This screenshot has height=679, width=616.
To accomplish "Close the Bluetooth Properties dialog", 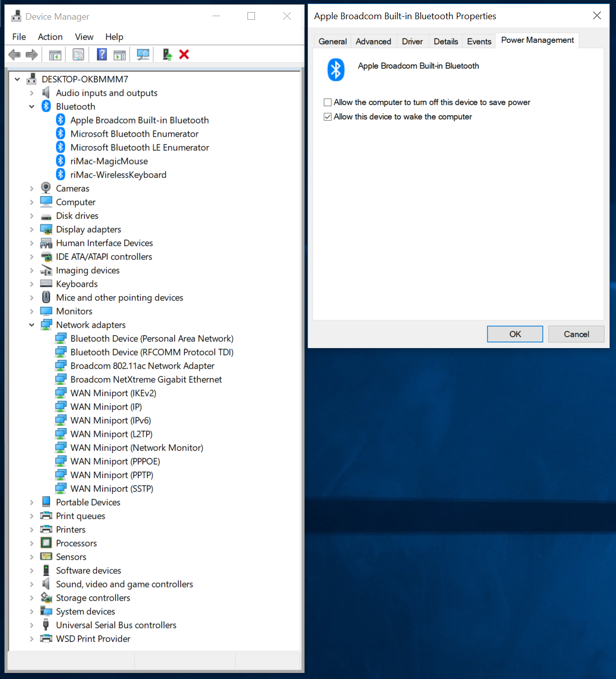I will tap(597, 16).
